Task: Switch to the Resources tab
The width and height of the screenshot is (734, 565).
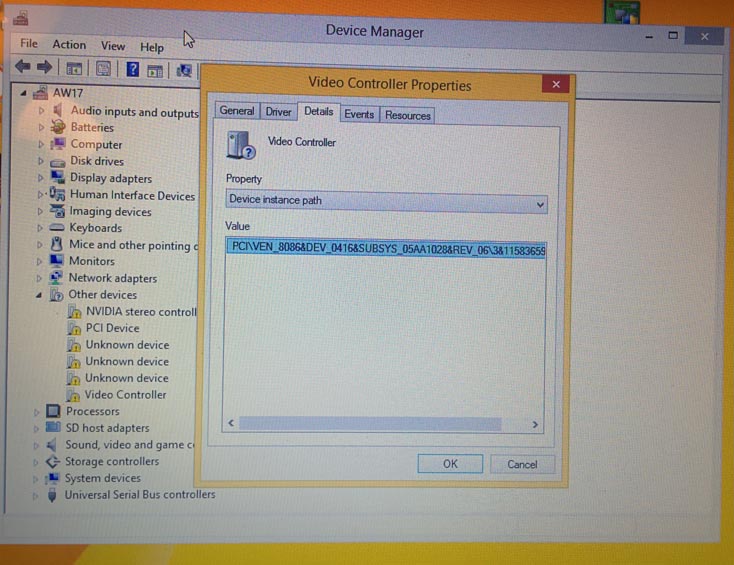Action: point(408,115)
